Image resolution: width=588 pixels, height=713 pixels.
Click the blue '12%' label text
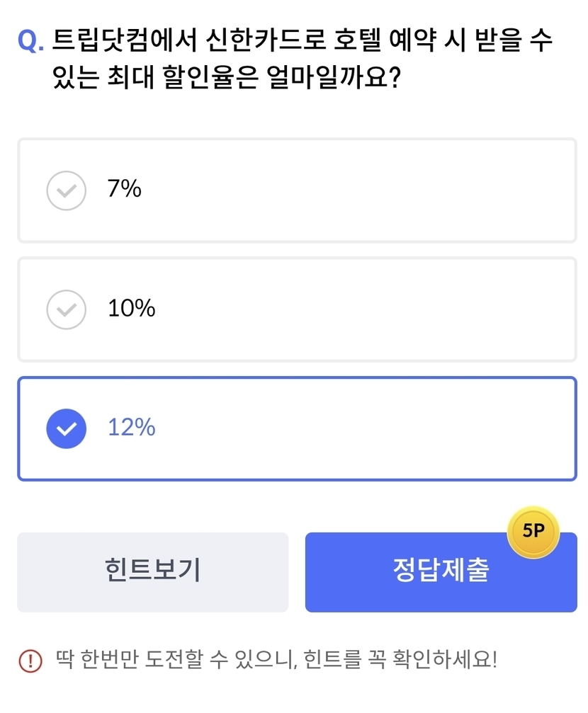click(131, 427)
